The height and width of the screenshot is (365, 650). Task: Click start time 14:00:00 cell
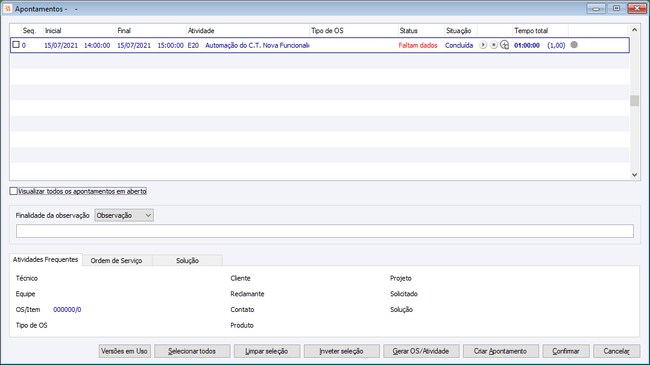coord(97,45)
